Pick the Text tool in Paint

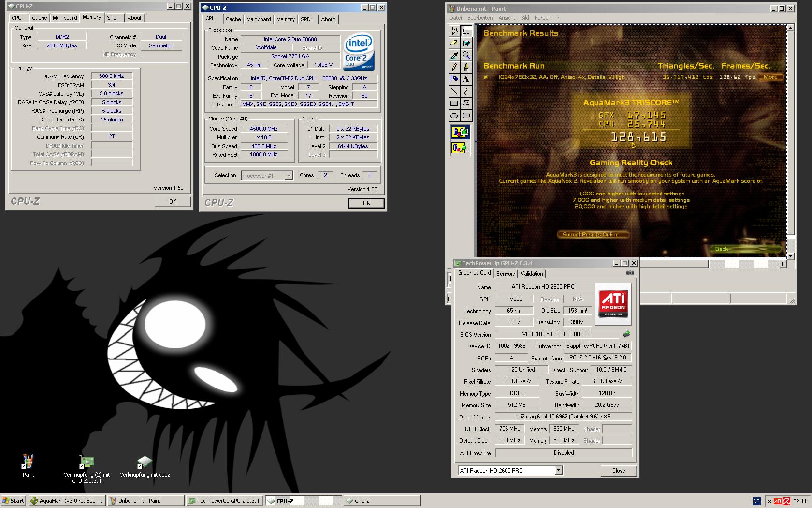pos(466,79)
